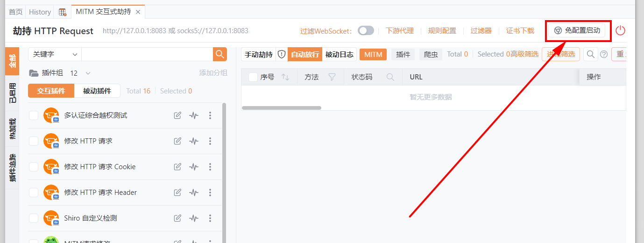Open the help question mark icon

pyautogui.click(x=604, y=55)
